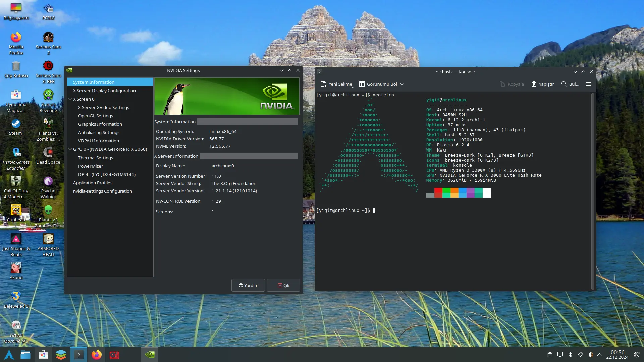
Task: Show hidden system tray icons arrow
Action: point(600,355)
